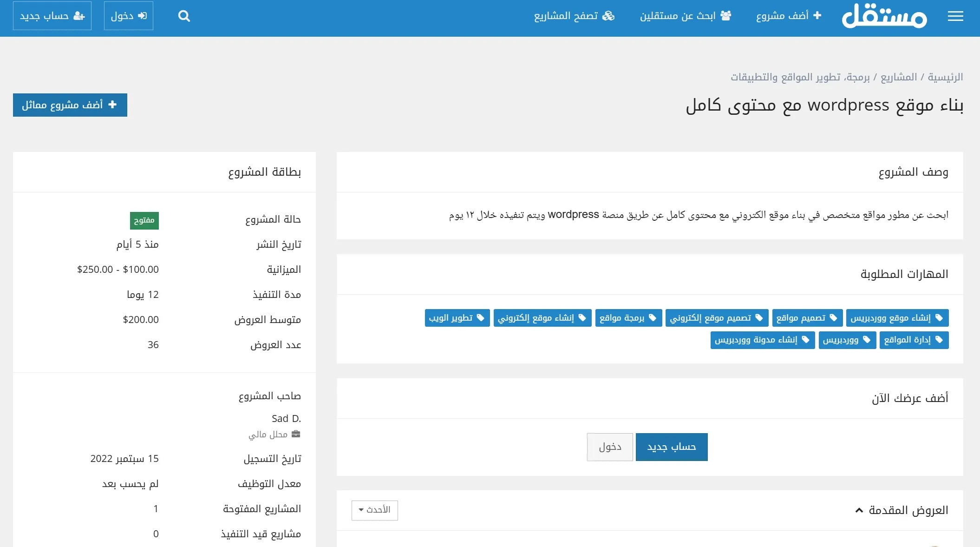This screenshot has height=547, width=980.
Task: Select the 'تصميم مواقع' skill tag
Action: tap(807, 318)
